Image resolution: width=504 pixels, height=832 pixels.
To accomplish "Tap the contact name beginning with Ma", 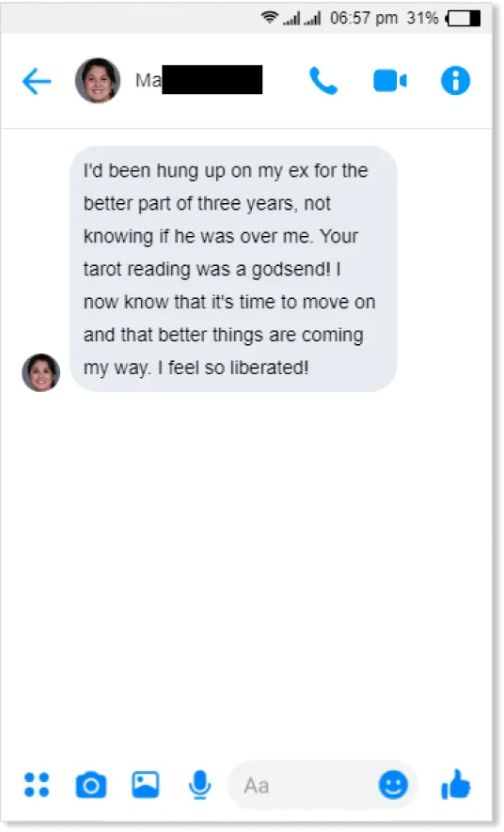I will click(198, 80).
